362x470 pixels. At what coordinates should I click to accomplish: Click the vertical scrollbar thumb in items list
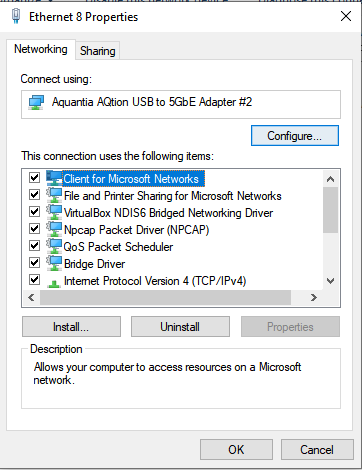(x=330, y=210)
